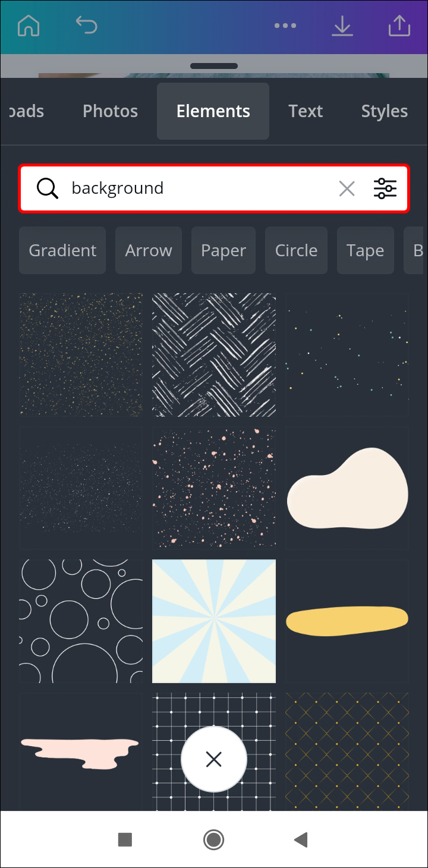The height and width of the screenshot is (868, 428).
Task: Clear the search text with X
Action: click(347, 189)
